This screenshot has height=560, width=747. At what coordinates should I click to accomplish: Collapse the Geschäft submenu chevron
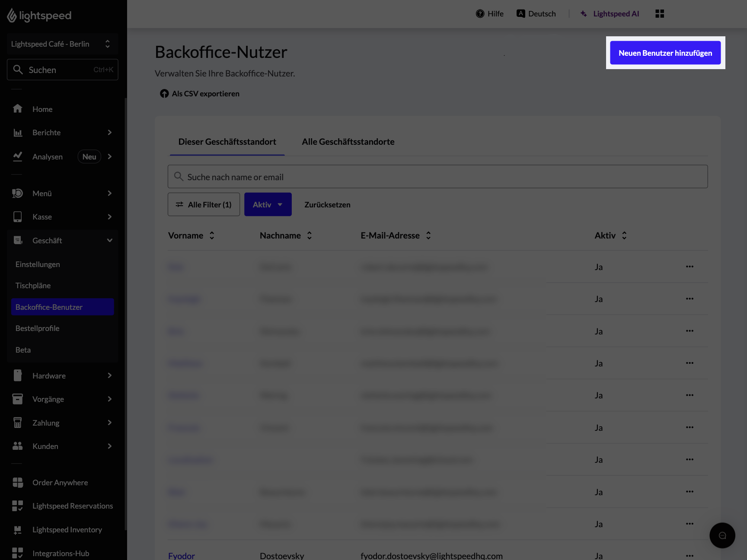point(110,240)
